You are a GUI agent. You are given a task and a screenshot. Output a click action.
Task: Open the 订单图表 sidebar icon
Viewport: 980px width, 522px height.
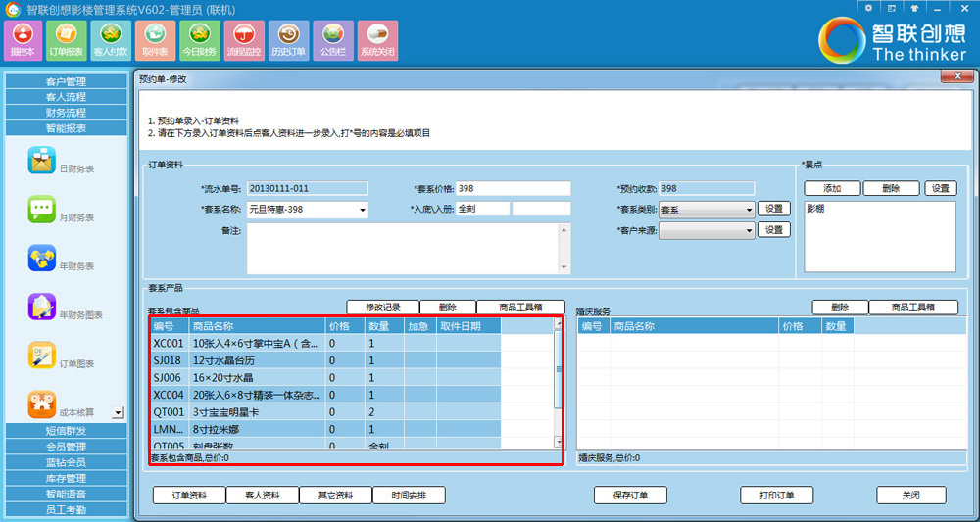pos(42,356)
